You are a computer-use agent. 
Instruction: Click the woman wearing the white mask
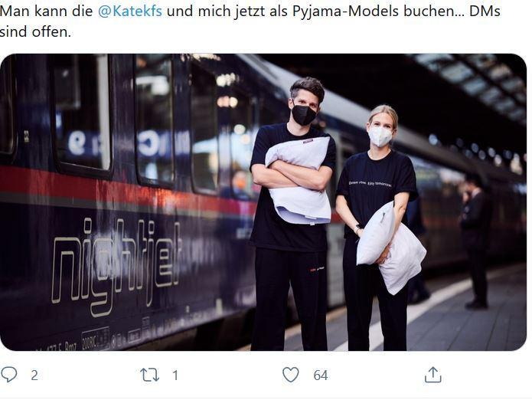pyautogui.click(x=380, y=228)
